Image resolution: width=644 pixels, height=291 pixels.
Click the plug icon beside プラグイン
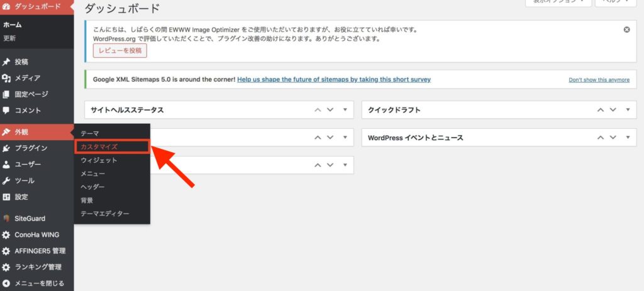pyautogui.click(x=6, y=148)
